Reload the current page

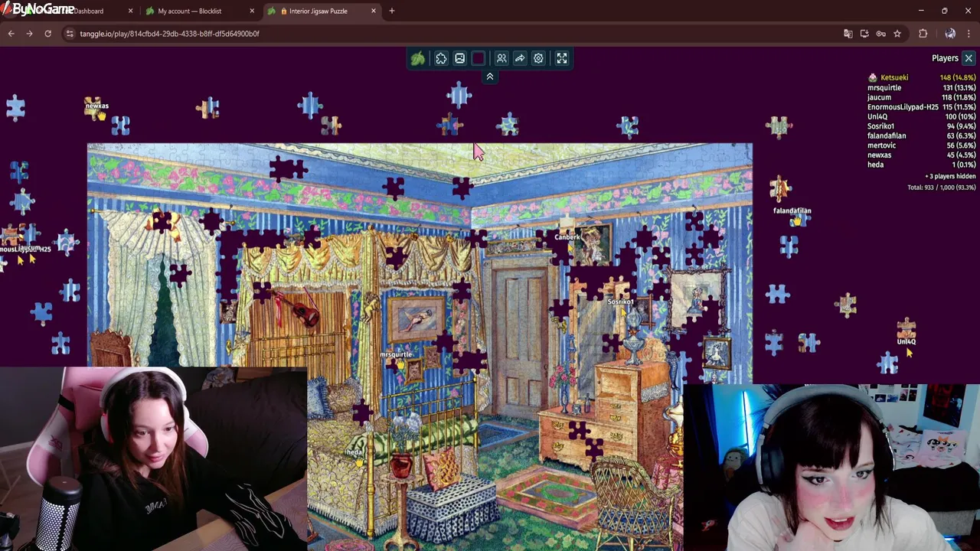coord(47,34)
